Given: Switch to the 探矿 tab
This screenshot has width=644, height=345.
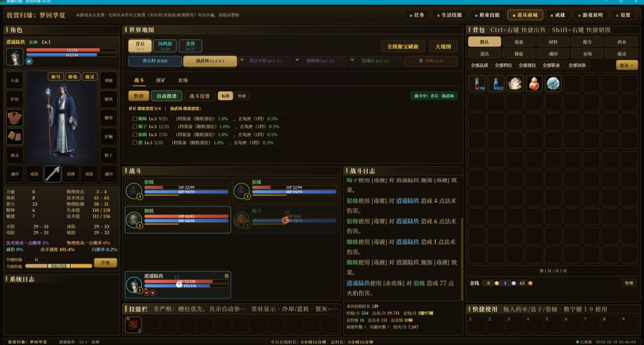Looking at the screenshot, I should click(161, 80).
